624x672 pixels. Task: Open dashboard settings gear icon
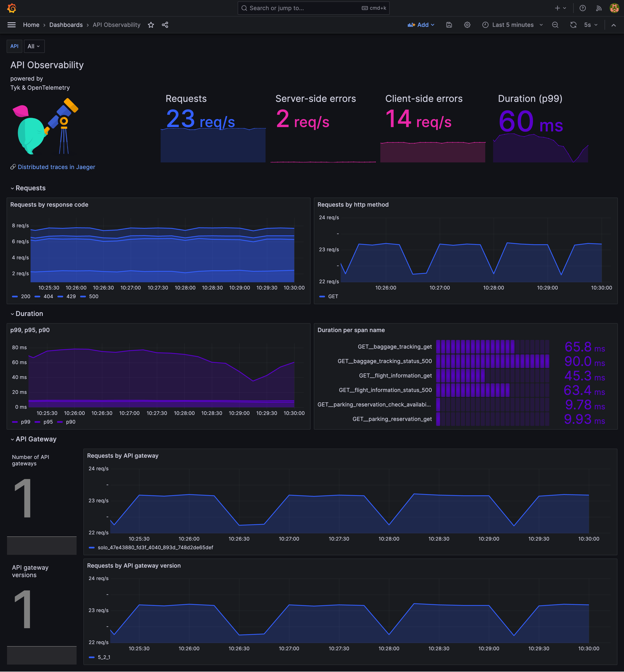coord(467,25)
